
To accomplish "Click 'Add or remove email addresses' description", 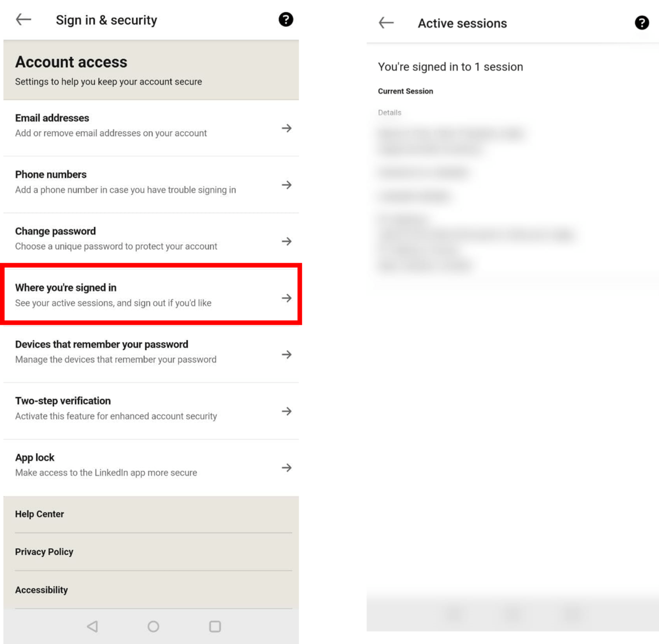I will pyautogui.click(x=110, y=133).
